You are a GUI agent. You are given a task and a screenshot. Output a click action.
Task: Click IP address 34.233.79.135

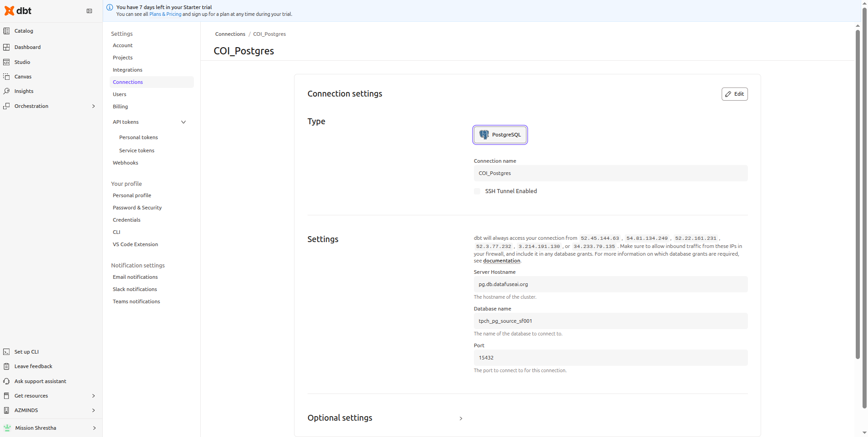tap(594, 247)
